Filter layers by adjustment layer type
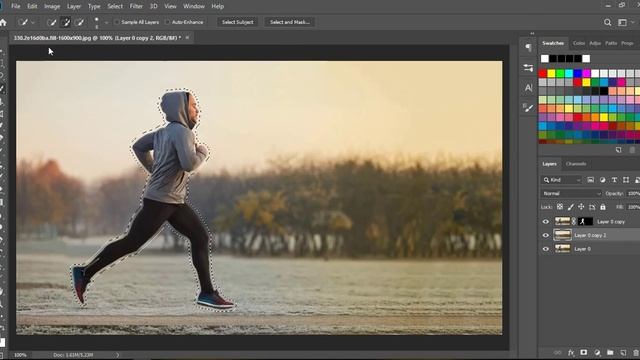This screenshot has height=360, width=640. click(602, 180)
